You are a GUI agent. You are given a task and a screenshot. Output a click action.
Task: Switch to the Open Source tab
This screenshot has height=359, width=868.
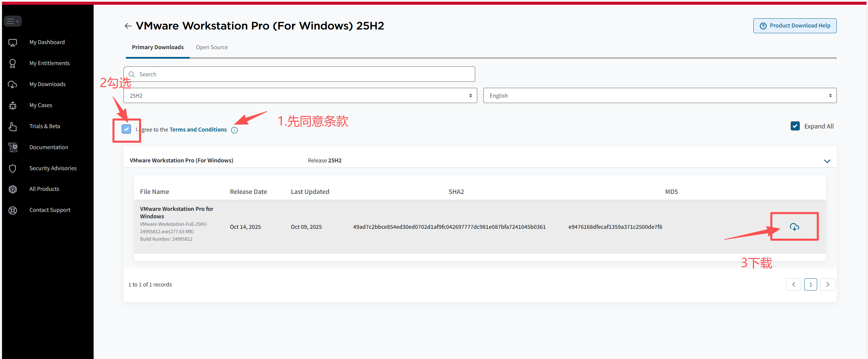[x=212, y=47]
